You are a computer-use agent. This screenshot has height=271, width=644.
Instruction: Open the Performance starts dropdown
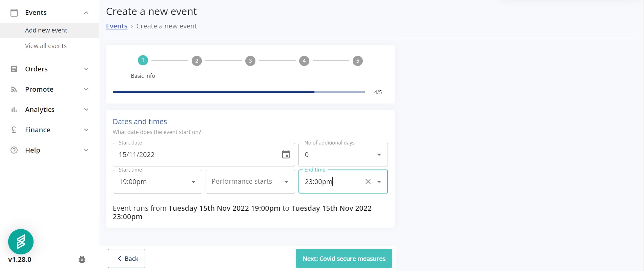[x=250, y=182]
